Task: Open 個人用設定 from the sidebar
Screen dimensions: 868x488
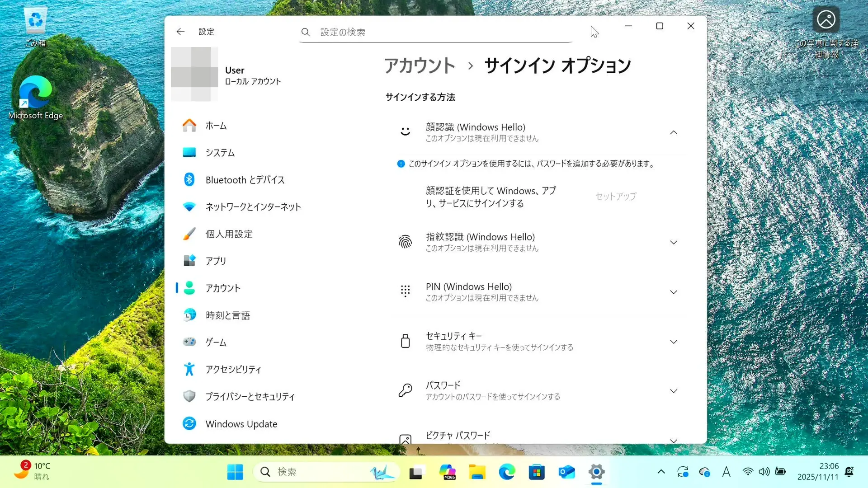Action: tap(229, 234)
